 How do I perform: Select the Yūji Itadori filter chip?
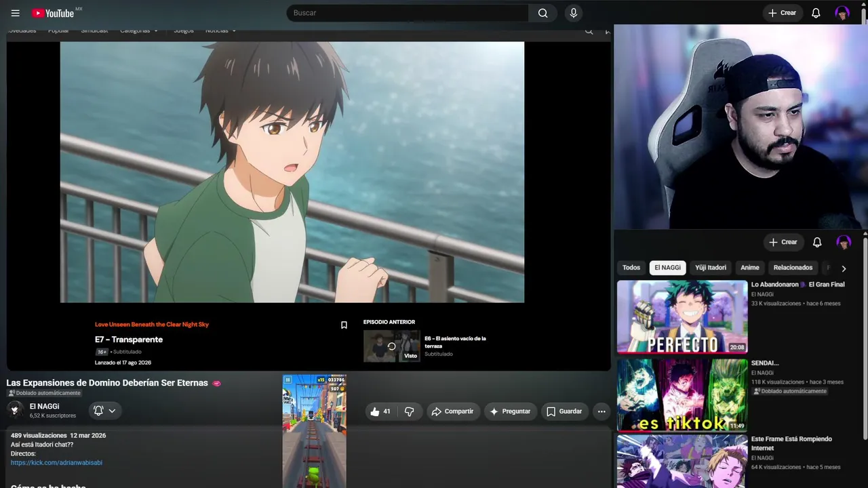[711, 268]
